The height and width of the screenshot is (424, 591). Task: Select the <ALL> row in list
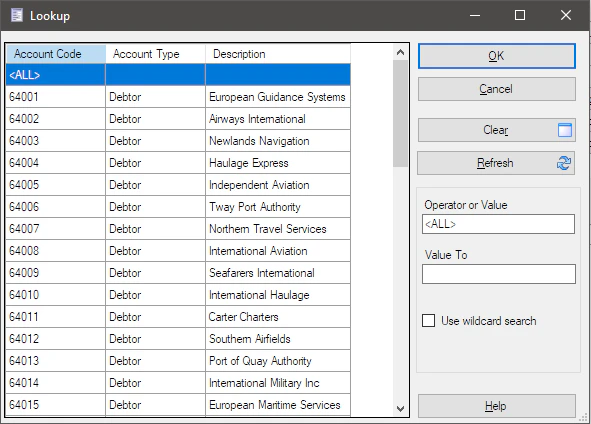pyautogui.click(x=178, y=75)
